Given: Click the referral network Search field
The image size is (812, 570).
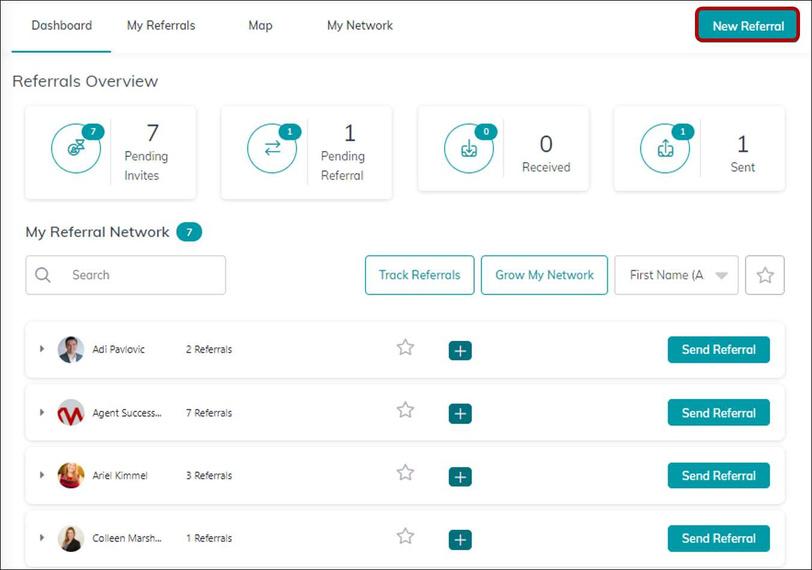Looking at the screenshot, I should click(x=140, y=275).
